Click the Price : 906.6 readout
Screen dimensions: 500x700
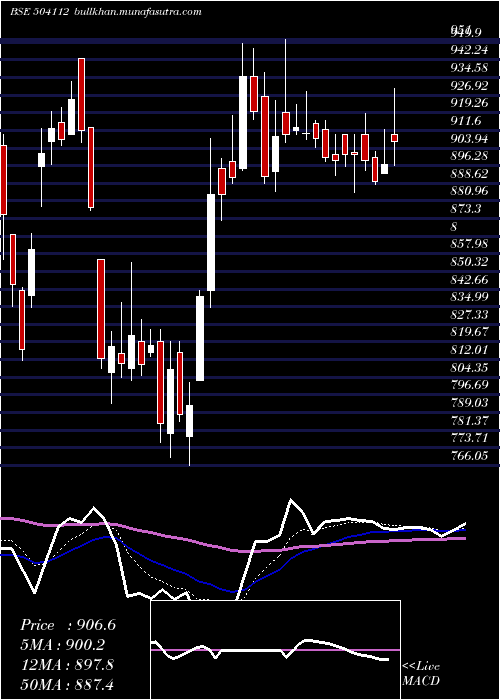pos(68,625)
